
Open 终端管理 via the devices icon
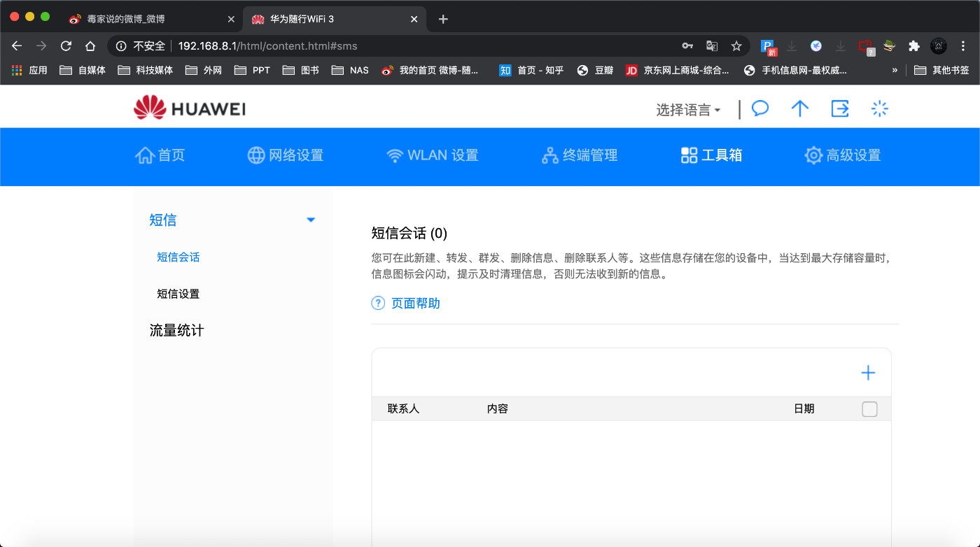click(x=579, y=155)
